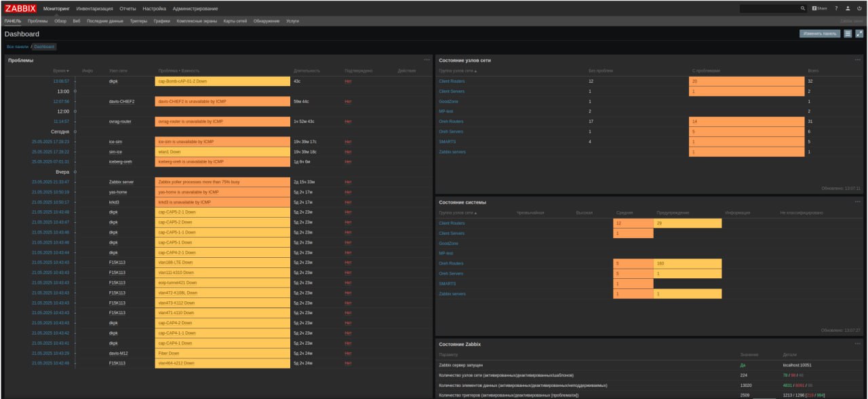The image size is (868, 399).
Task: Click the 20 hosts with problems cell
Action: [747, 81]
